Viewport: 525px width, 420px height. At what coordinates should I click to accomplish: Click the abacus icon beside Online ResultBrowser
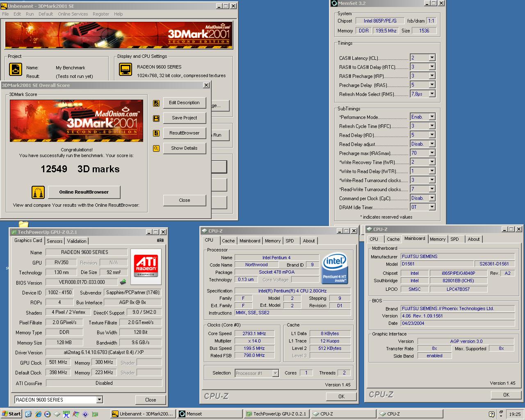(x=38, y=192)
